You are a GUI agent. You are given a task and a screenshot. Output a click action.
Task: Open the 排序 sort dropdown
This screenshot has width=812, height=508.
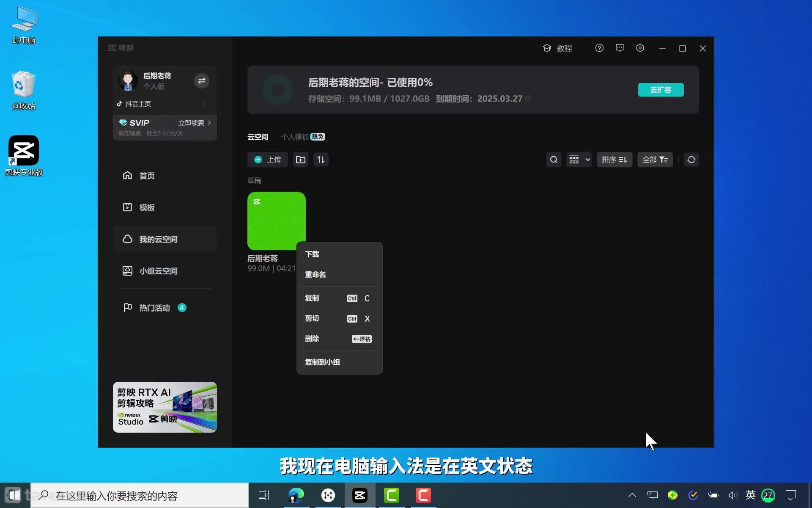(x=614, y=160)
